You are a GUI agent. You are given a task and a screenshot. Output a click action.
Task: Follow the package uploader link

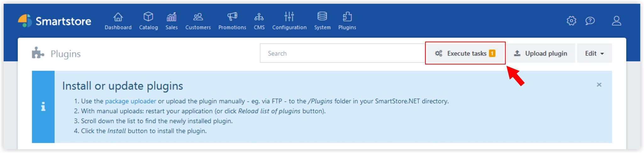(130, 101)
